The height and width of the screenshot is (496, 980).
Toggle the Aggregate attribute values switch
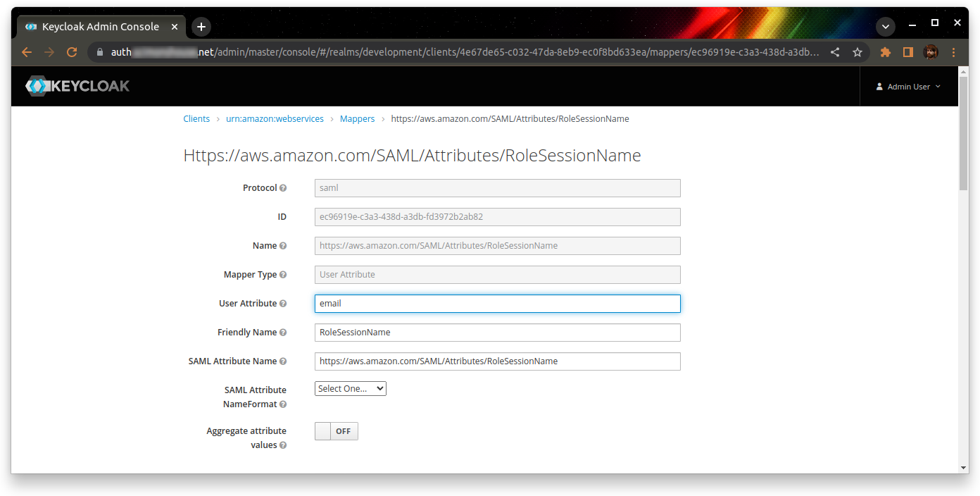(337, 431)
